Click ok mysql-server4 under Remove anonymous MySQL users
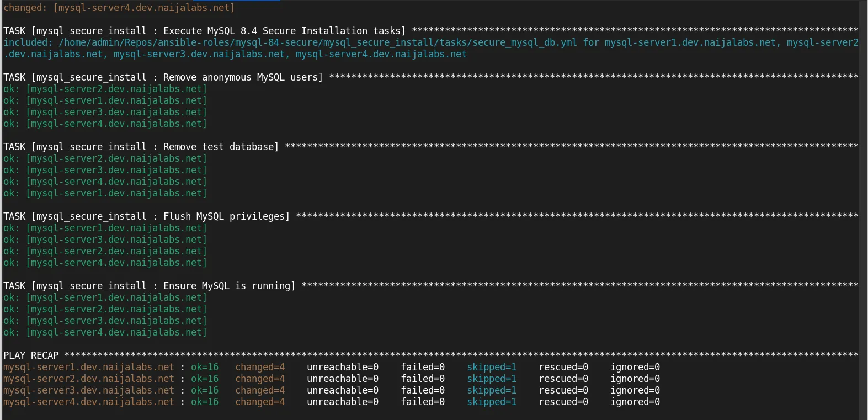 coord(105,124)
